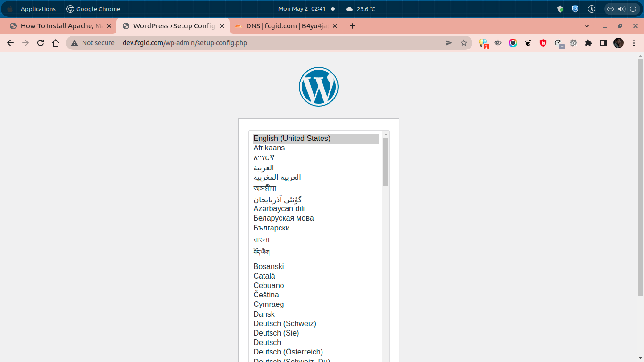
Task: Select Azərbaycan dili language
Action: click(316, 209)
